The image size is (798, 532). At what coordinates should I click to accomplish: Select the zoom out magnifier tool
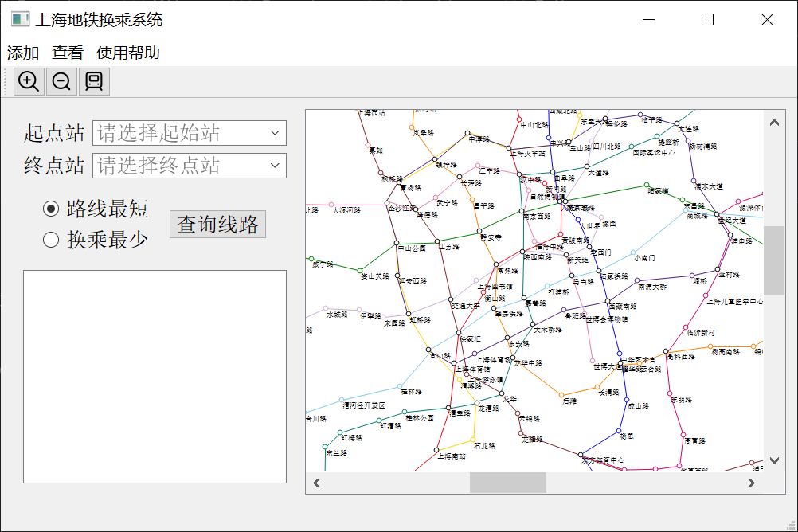point(61,80)
